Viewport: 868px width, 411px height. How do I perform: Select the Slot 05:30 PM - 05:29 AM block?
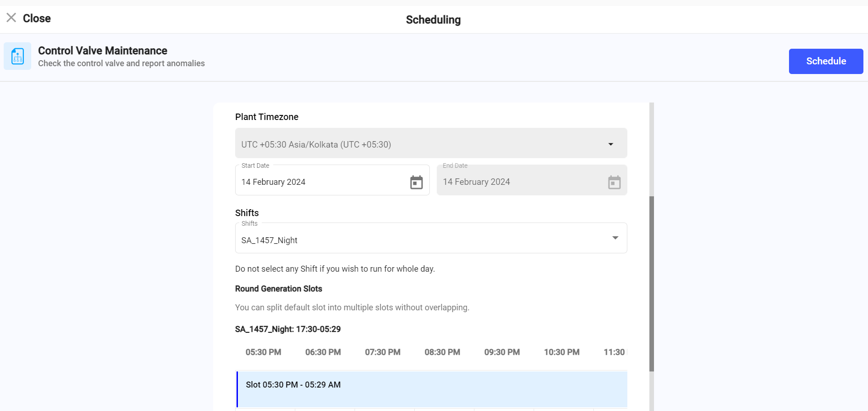[432, 389]
